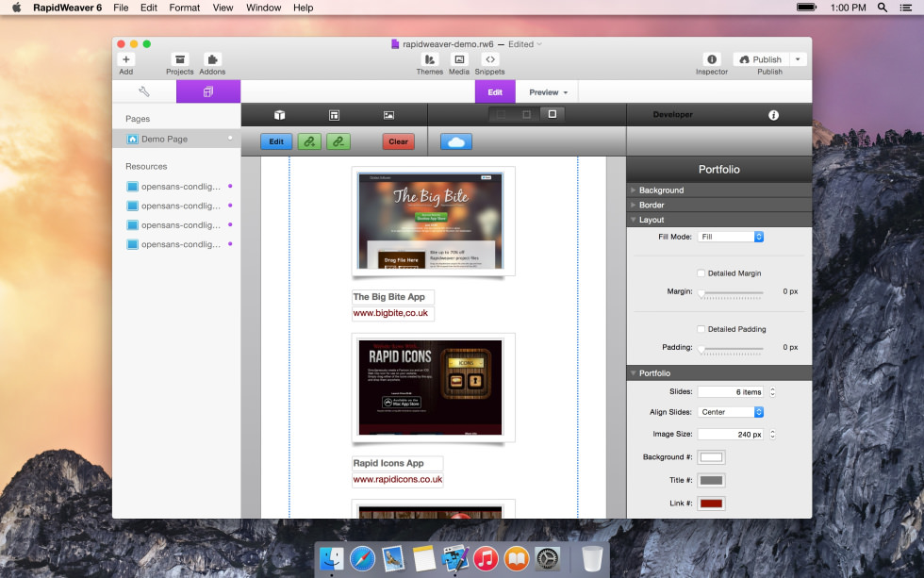Viewport: 924px width, 578px height.
Task: Open the Title # color swatch
Action: (711, 480)
